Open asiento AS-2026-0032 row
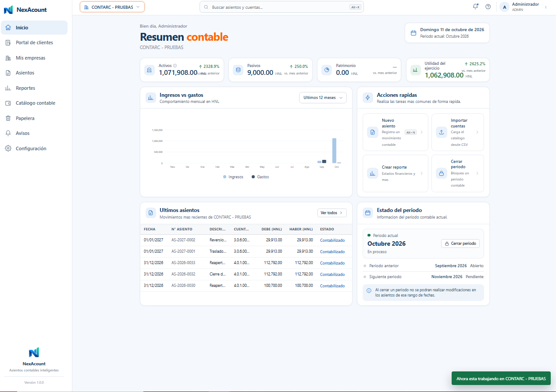This screenshot has height=392, width=556. tap(246, 274)
